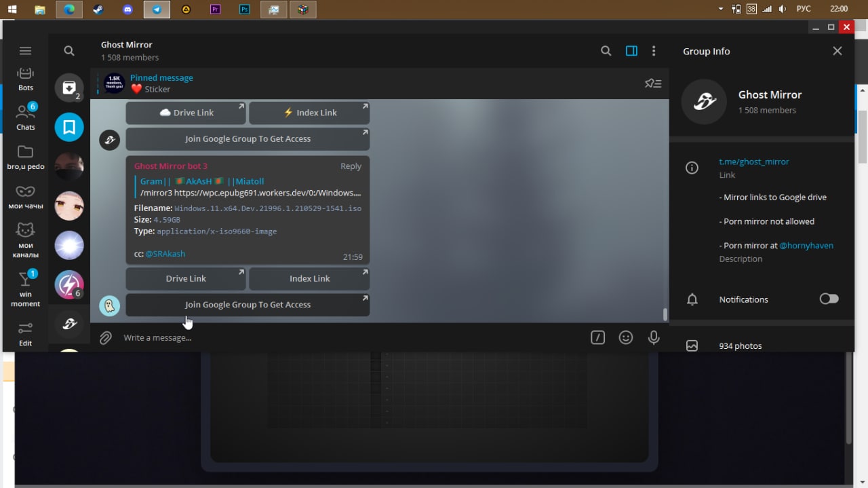Switch to the Bots folder
Viewport: 868px width, 488px height.
coord(25,79)
